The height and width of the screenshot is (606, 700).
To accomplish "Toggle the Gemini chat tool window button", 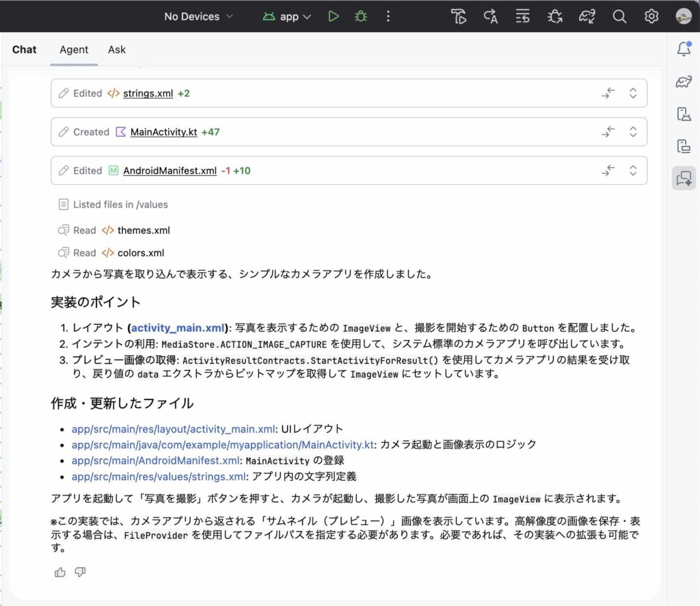I will (683, 178).
